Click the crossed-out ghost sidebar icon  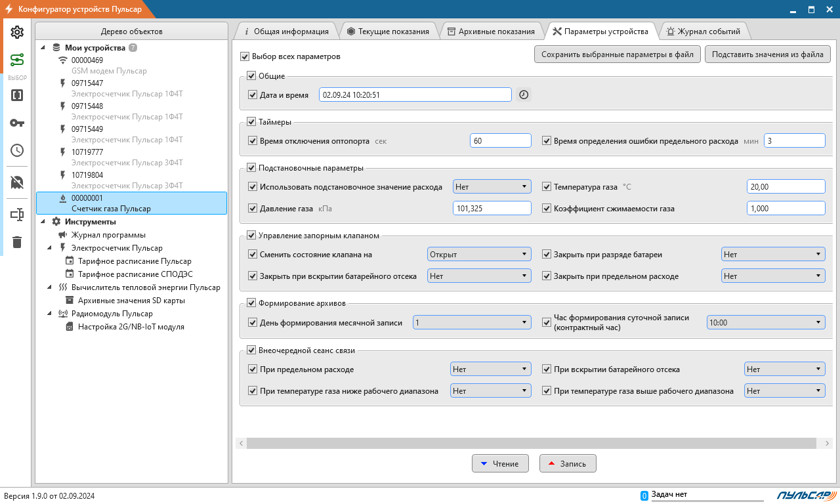pos(17,182)
